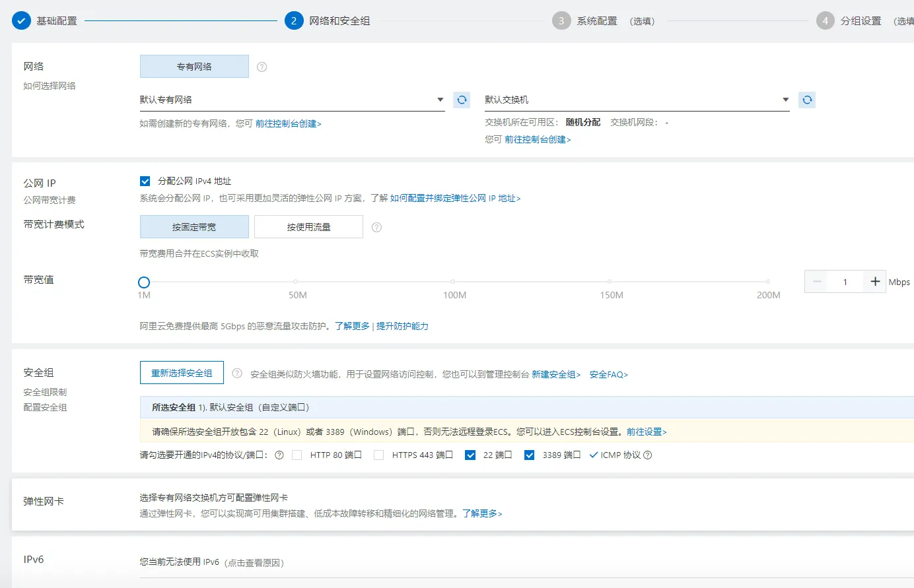This screenshot has width=914, height=588.
Task: Go to 网络和安全组 step tab
Action: coord(339,20)
